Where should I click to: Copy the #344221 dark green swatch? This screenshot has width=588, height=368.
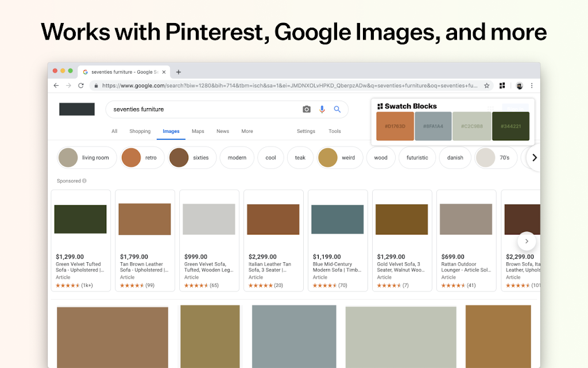tap(510, 126)
